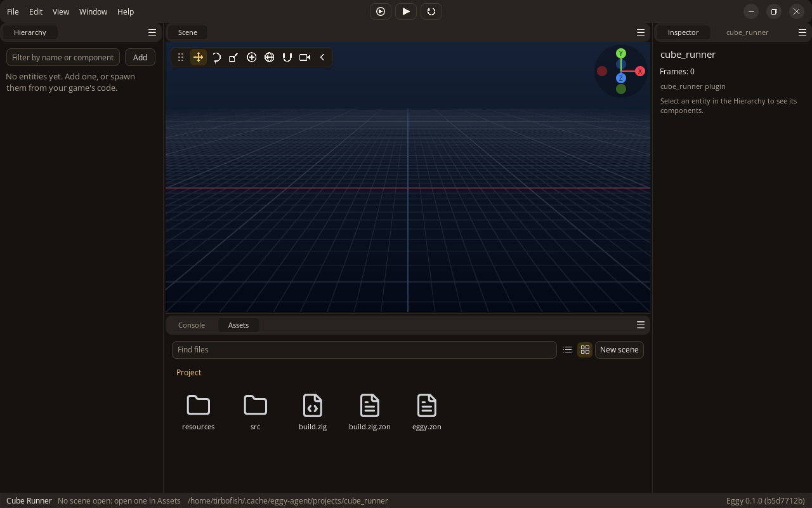The width and height of the screenshot is (812, 508).
Task: Open the Assets panel options menu
Action: click(x=641, y=325)
